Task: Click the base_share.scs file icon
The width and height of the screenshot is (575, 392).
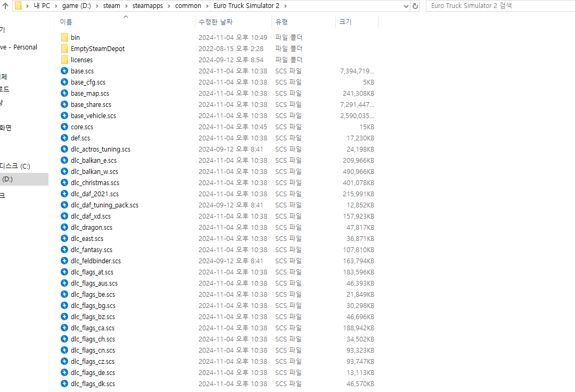Action: (64, 104)
